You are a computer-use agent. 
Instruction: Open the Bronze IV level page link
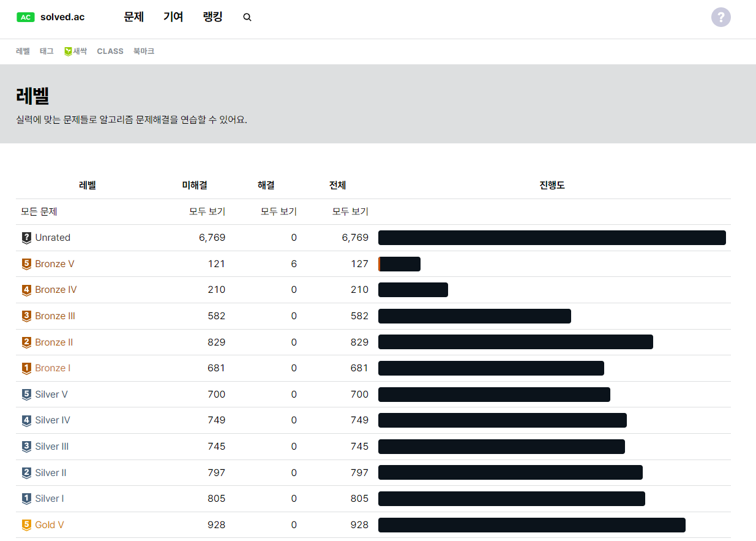[55, 289]
